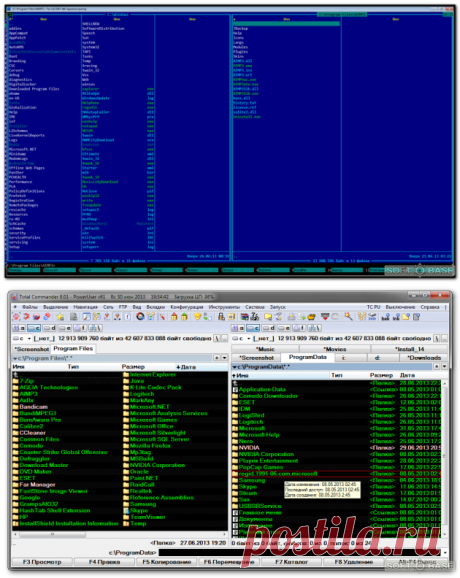Click the yellow smiley face toolbar icon

pos(198,316)
